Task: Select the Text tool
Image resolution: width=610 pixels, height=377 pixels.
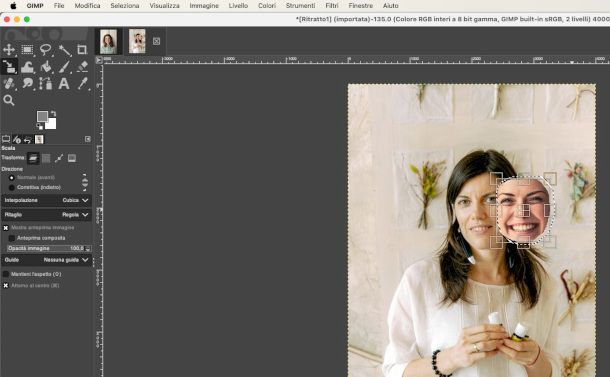Action: point(64,83)
